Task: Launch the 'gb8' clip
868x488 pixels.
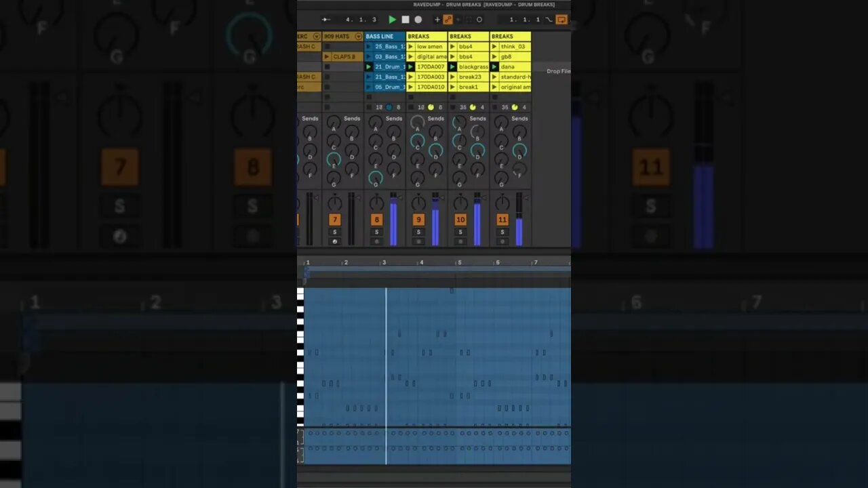Action: pyautogui.click(x=494, y=57)
